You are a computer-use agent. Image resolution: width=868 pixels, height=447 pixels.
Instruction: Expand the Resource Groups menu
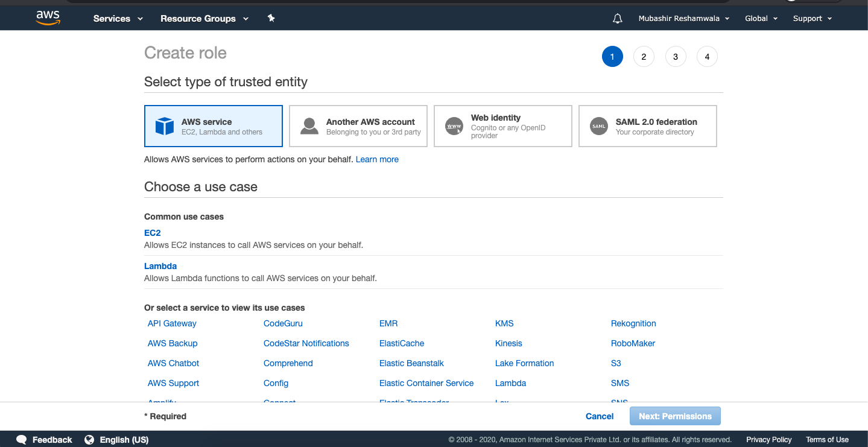click(x=204, y=19)
